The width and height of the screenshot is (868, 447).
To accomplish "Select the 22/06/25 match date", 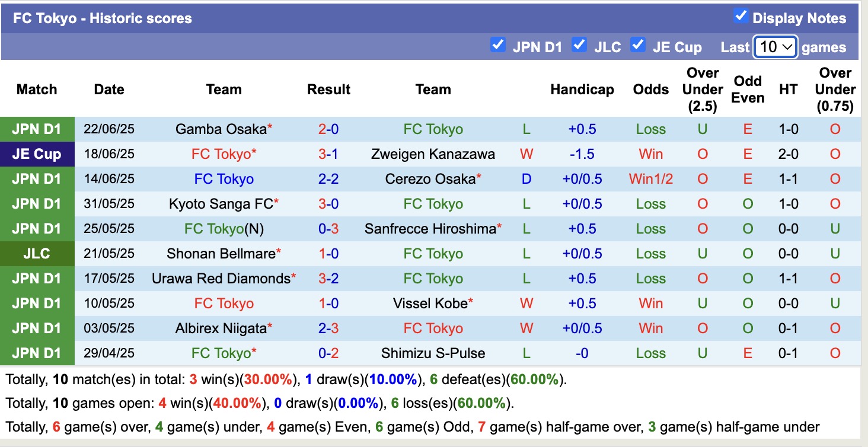I will (109, 129).
